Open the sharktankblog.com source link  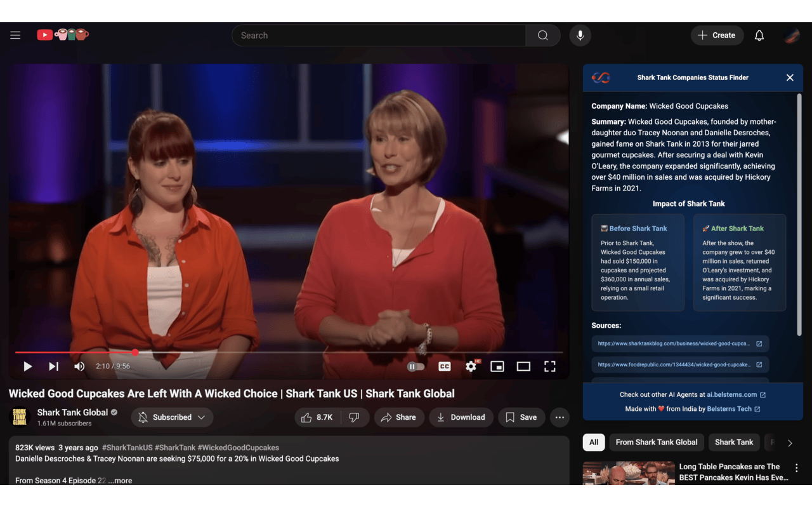[x=673, y=344]
